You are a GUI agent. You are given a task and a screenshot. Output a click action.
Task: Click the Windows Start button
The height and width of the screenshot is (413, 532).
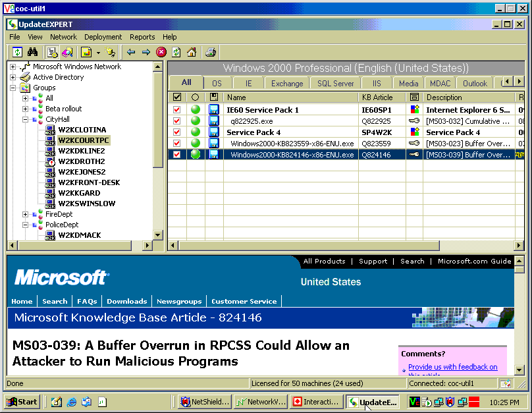[22, 402]
